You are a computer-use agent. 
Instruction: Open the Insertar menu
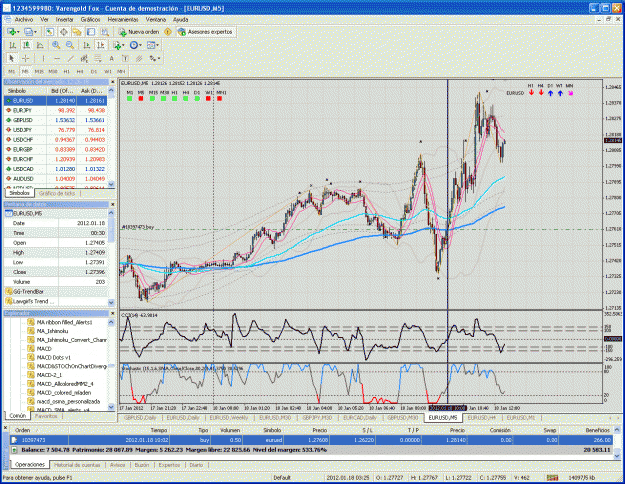65,20
